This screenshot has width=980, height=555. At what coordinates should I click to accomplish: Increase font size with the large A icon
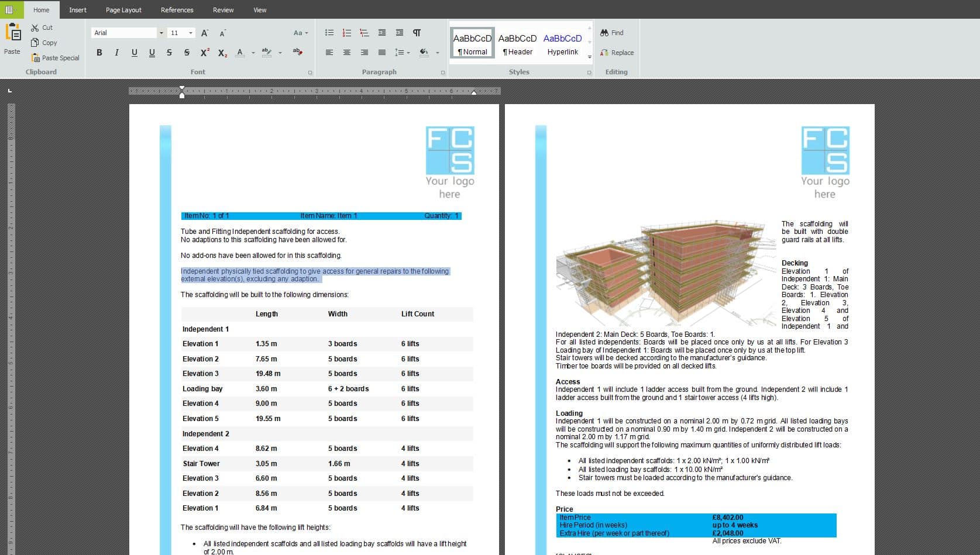(x=204, y=33)
